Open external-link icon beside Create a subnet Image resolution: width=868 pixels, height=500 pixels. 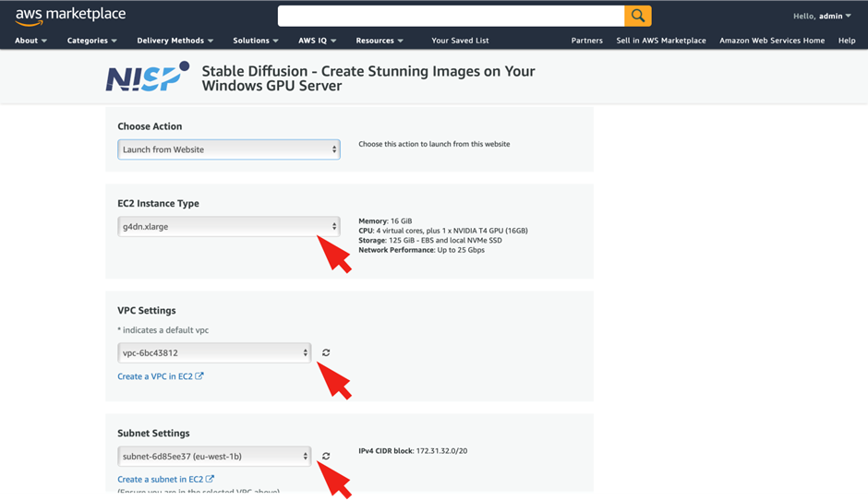pos(210,479)
